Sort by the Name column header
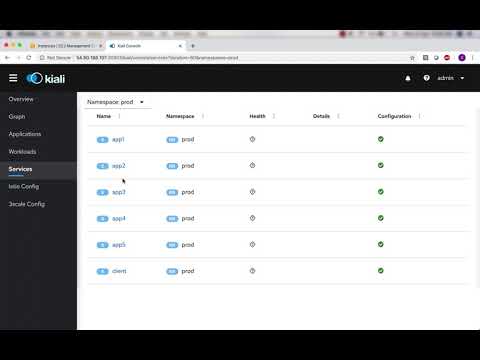 pos(104,116)
